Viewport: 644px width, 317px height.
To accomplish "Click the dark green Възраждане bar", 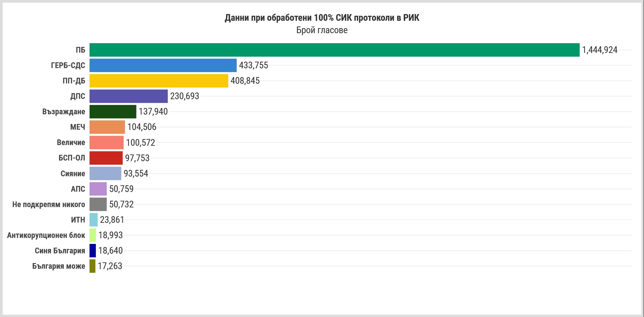I will coord(113,112).
